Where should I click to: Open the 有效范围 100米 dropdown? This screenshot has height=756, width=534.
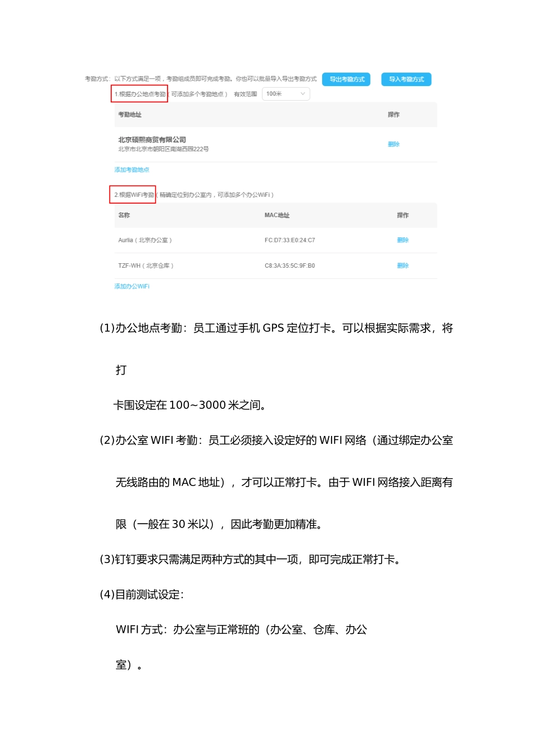point(286,94)
